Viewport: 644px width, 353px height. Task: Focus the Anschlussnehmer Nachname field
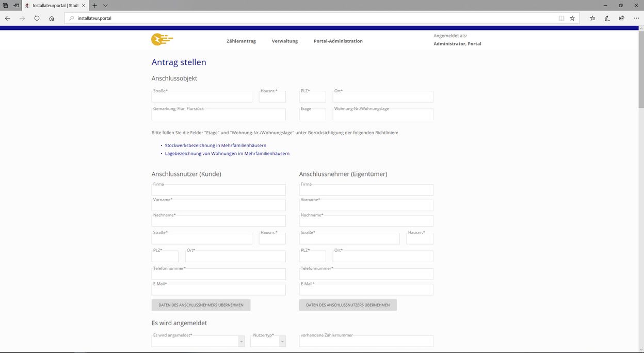point(366,221)
